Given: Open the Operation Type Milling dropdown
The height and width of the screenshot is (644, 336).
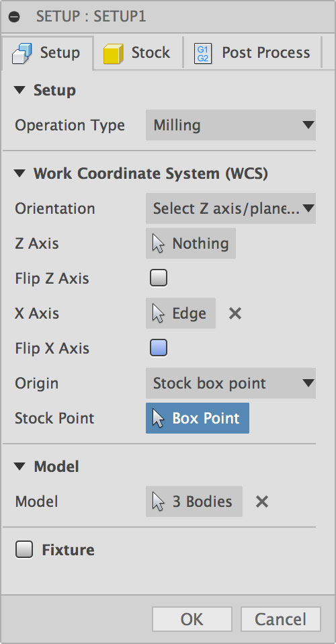Looking at the screenshot, I should 231,125.
